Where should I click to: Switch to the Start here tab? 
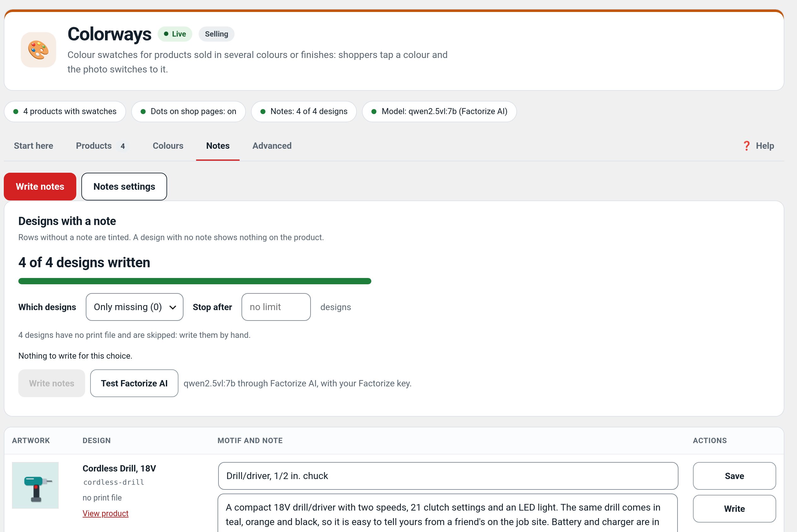[x=34, y=146]
